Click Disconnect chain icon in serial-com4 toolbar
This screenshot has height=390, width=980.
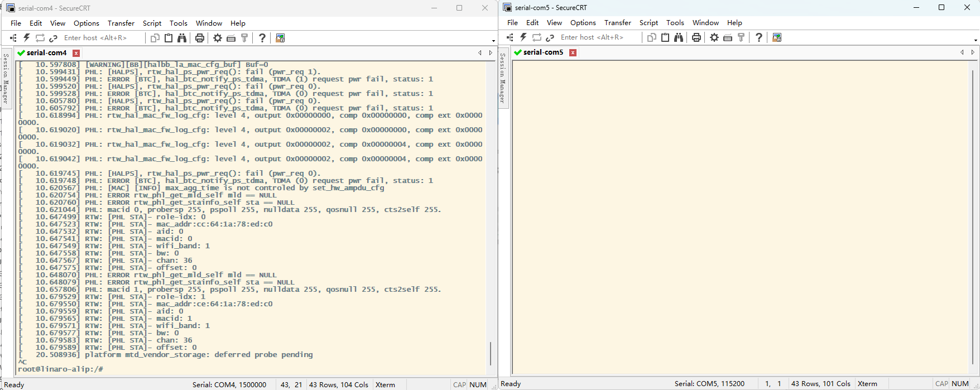[54, 38]
